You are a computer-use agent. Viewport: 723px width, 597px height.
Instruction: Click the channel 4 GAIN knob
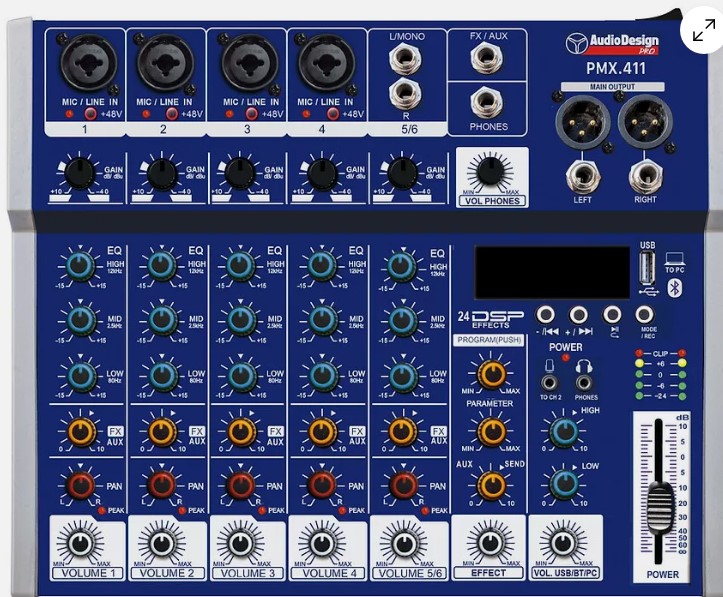coord(322,174)
